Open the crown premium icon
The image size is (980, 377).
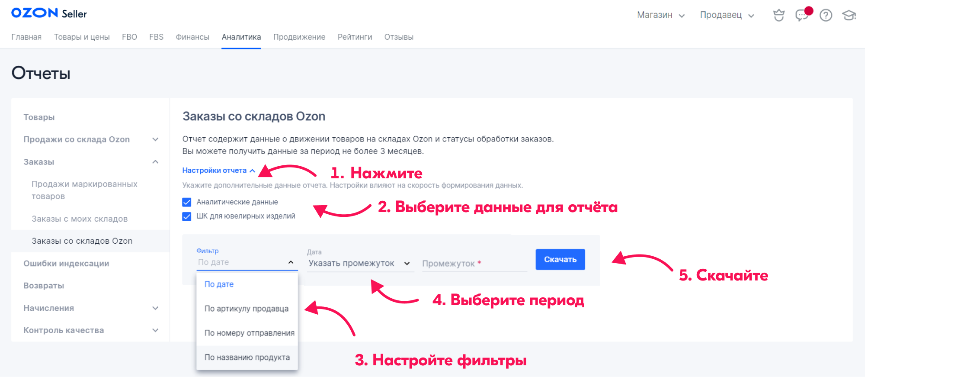(x=778, y=15)
